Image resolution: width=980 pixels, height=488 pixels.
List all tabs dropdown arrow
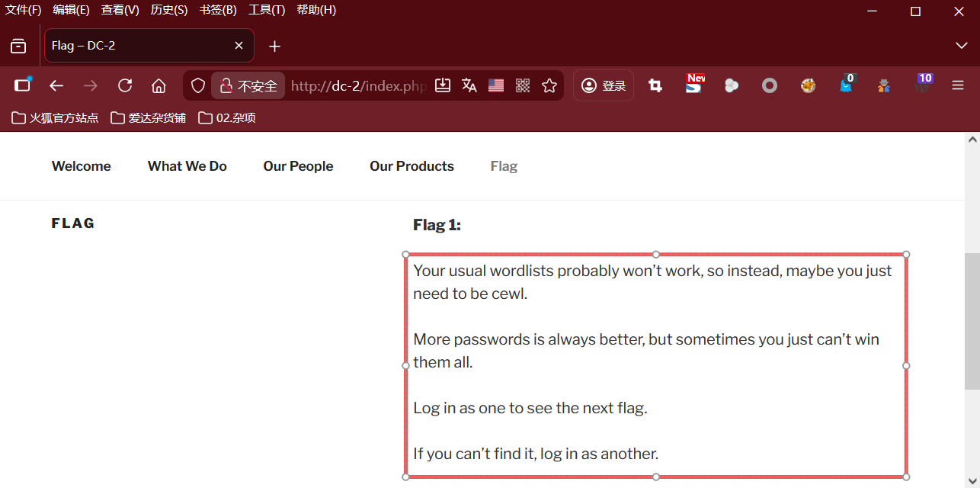tap(962, 46)
